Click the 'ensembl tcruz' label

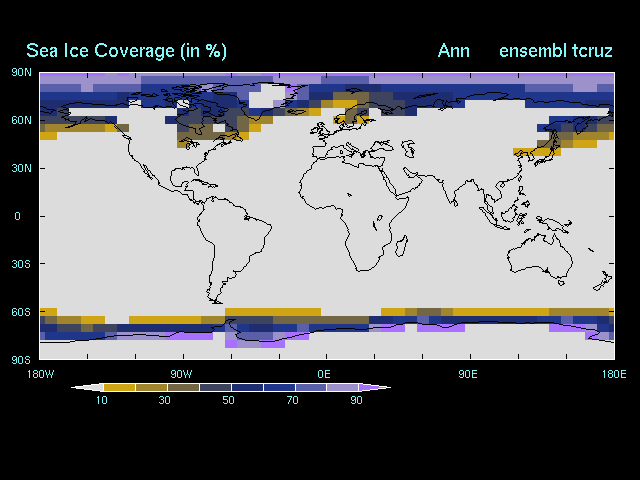tap(555, 51)
